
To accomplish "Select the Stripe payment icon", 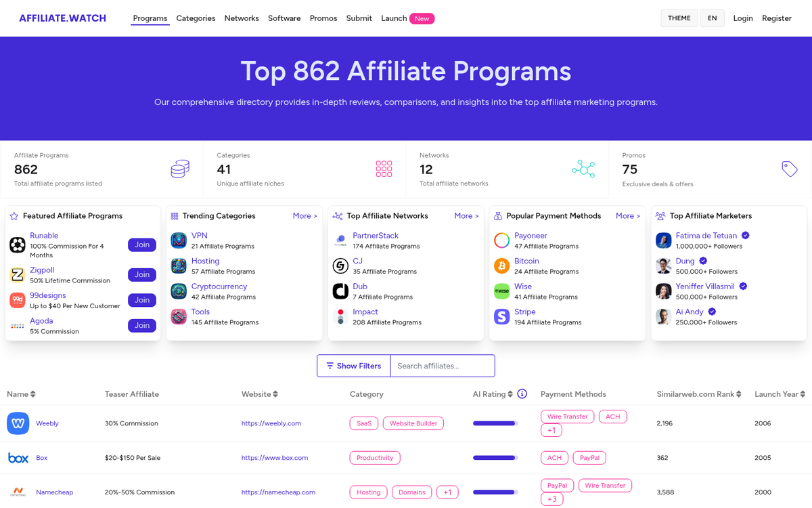I will click(x=501, y=316).
